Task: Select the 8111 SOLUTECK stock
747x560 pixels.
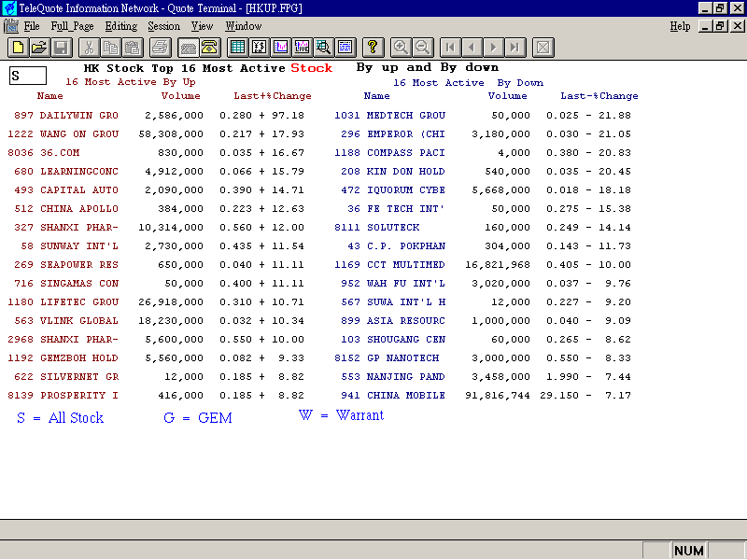Action: [x=483, y=227]
